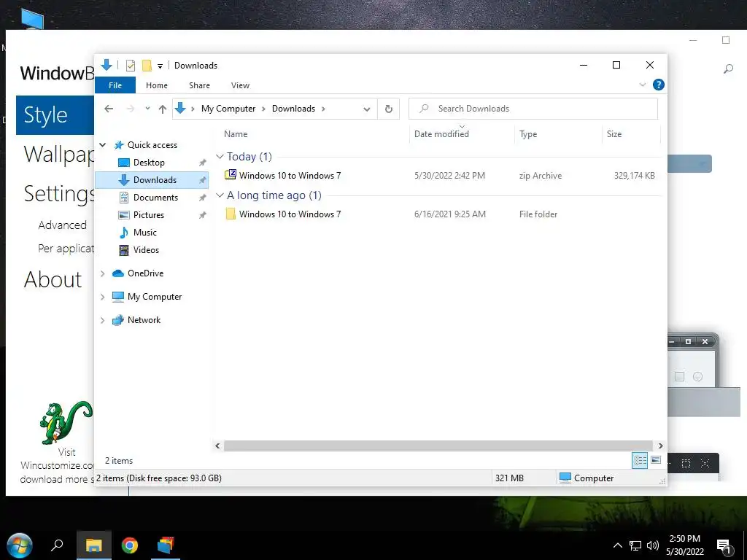The height and width of the screenshot is (560, 747).
Task: Open Music in the navigation pane
Action: click(x=145, y=233)
